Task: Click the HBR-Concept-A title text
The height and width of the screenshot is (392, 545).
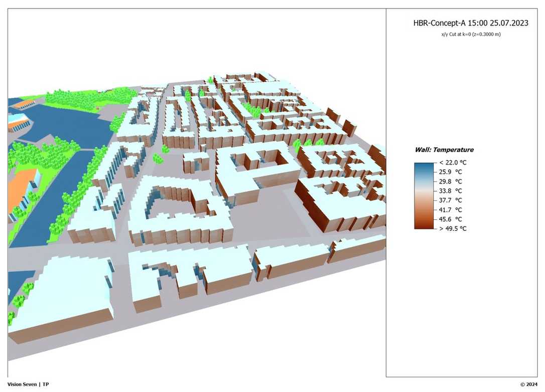Action: pyautogui.click(x=470, y=24)
